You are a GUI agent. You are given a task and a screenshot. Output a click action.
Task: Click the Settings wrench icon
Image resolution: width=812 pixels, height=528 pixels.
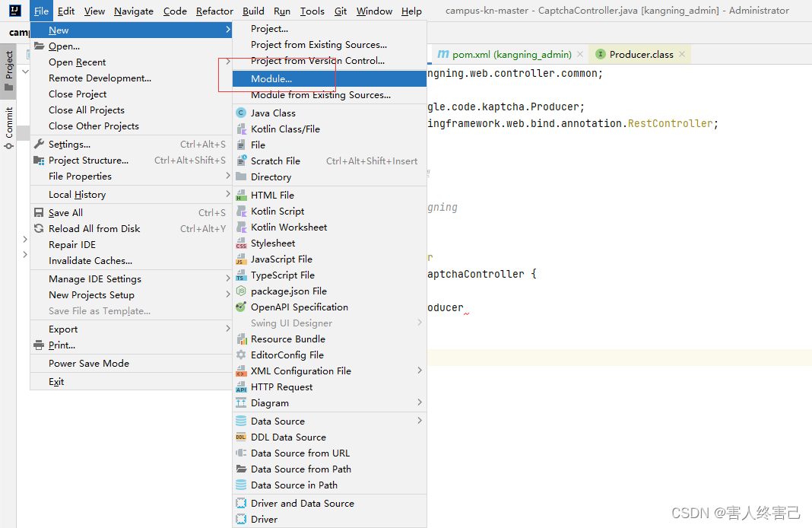(x=39, y=144)
